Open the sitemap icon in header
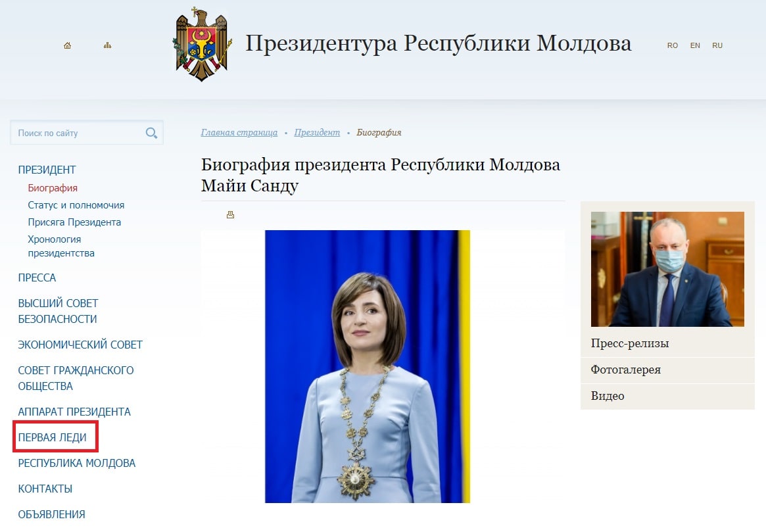766x532 pixels. pos(107,45)
